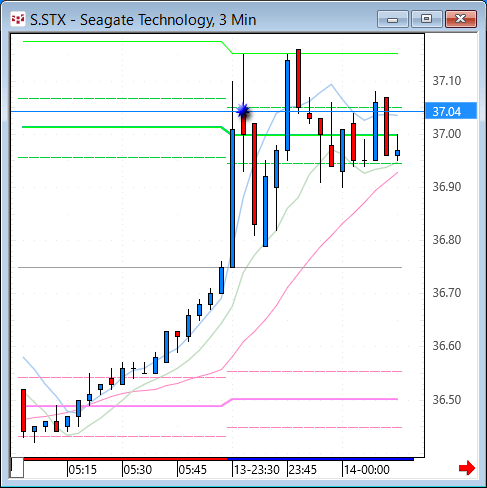This screenshot has height=488, width=487.
Task: Click the window title S.STX - Seagate Technology, 3 Min
Action: click(x=143, y=20)
